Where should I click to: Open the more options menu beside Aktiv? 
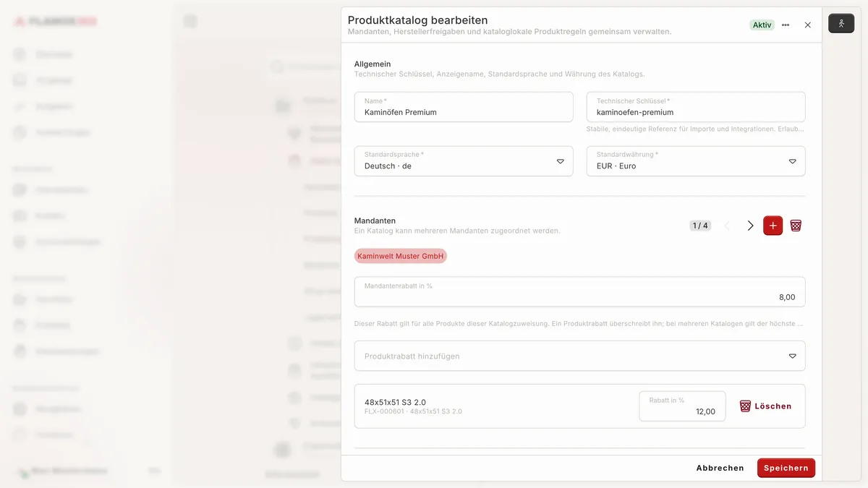[x=786, y=25]
